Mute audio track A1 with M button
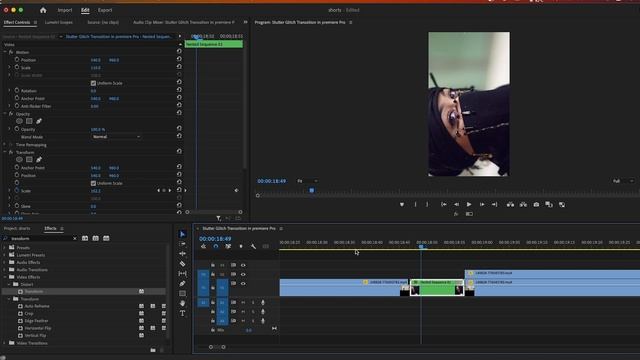Screen dimensions: 640x360 tap(243, 302)
